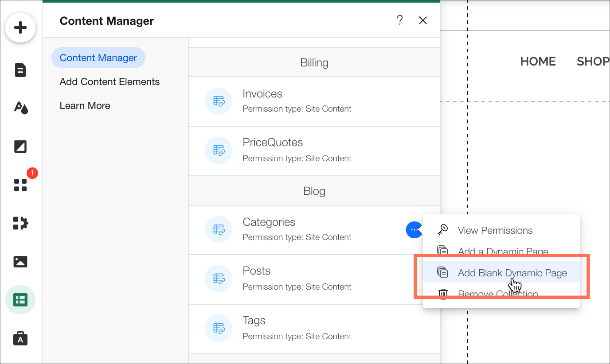Screen dimensions: 610x364
Task: Click the Categories more actions ellipsis button
Action: point(414,229)
